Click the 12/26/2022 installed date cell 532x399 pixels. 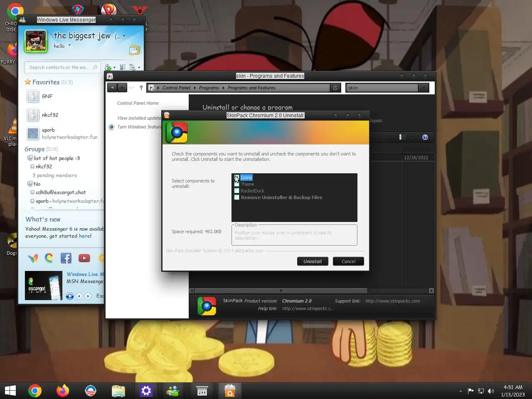pos(416,158)
